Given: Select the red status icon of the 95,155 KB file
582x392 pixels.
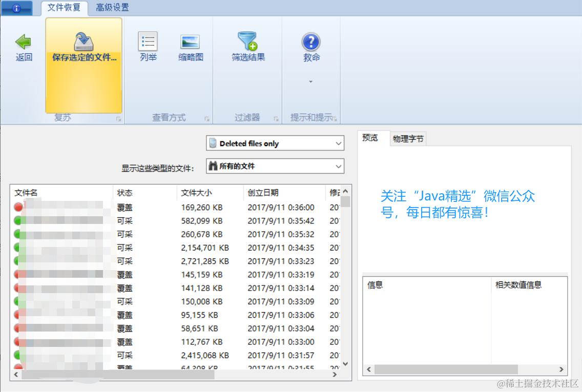Looking at the screenshot, I should pyautogui.click(x=18, y=315).
